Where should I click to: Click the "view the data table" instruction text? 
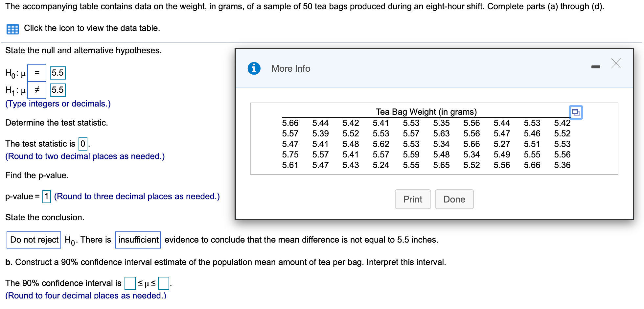tap(91, 28)
